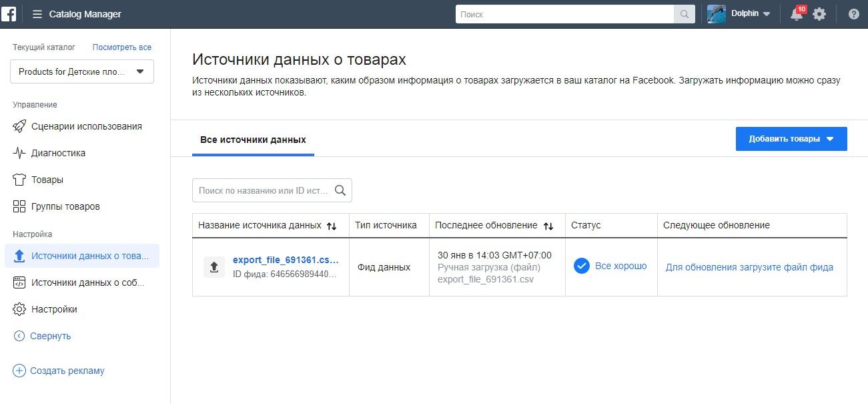868x404 pixels.
Task: Click the Фид данных cell
Action: pos(384,267)
